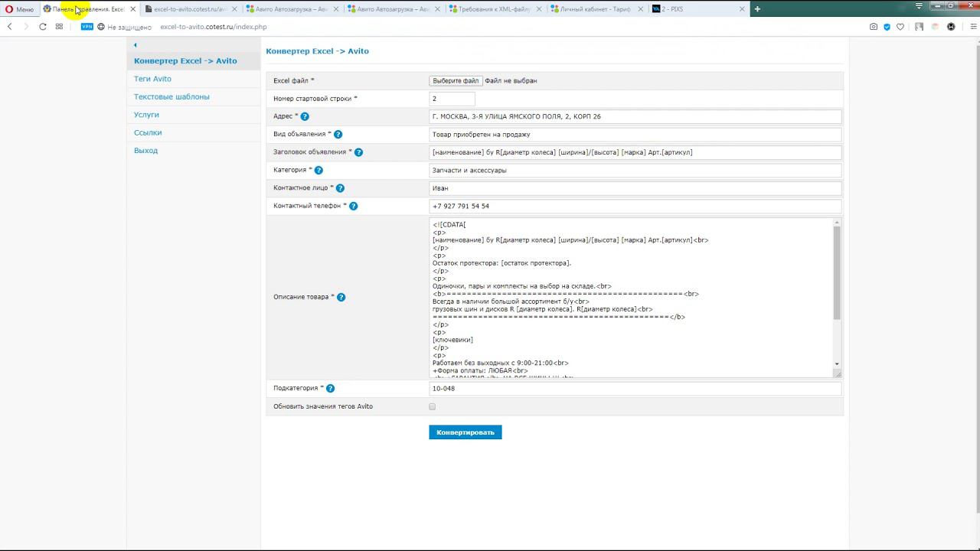
Task: Click the Excel файл * label
Action: [x=294, y=80]
